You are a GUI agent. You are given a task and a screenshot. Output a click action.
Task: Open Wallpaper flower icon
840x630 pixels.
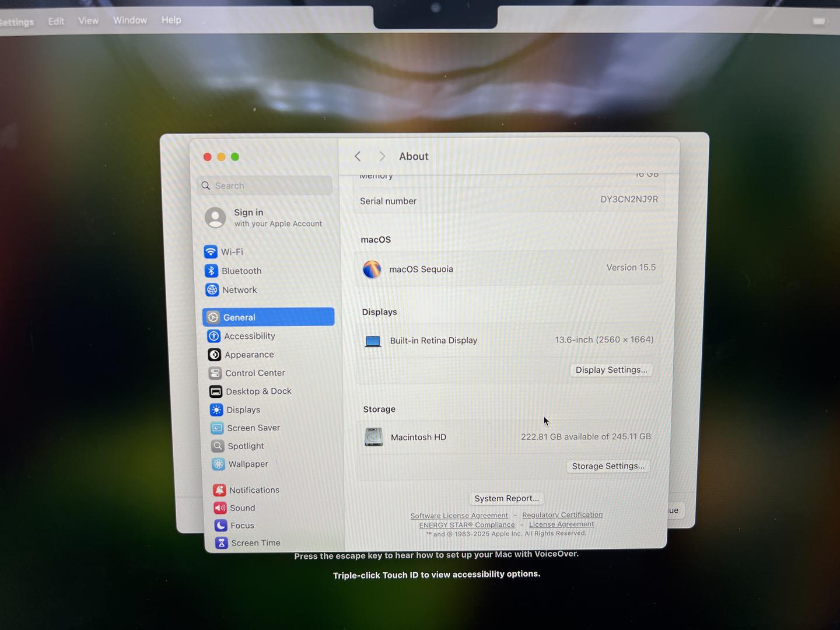218,464
